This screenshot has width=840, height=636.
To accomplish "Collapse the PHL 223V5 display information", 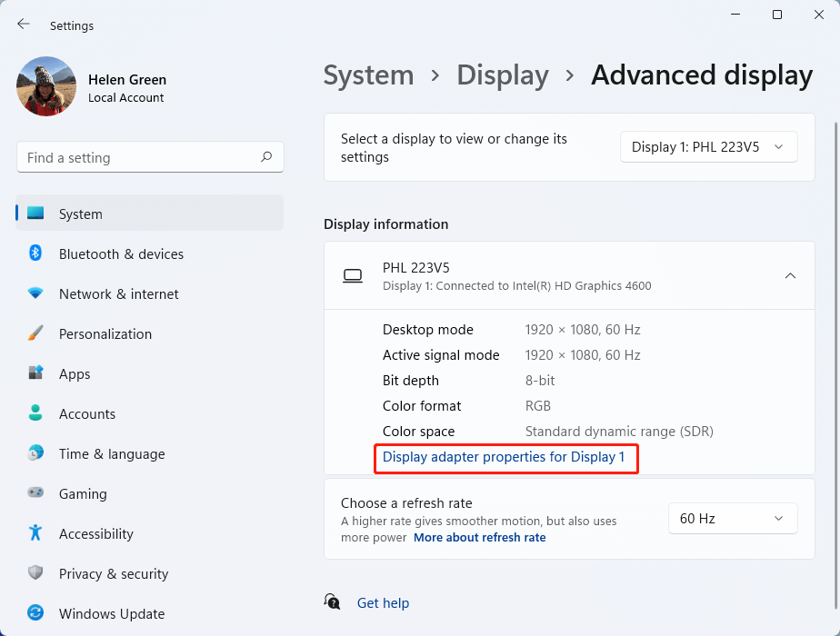I will coord(790,275).
